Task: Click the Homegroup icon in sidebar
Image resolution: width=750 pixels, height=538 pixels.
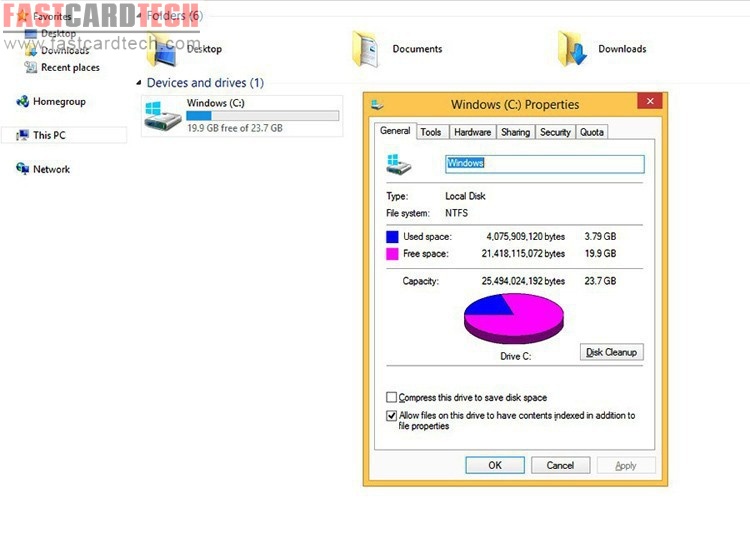Action: (22, 101)
